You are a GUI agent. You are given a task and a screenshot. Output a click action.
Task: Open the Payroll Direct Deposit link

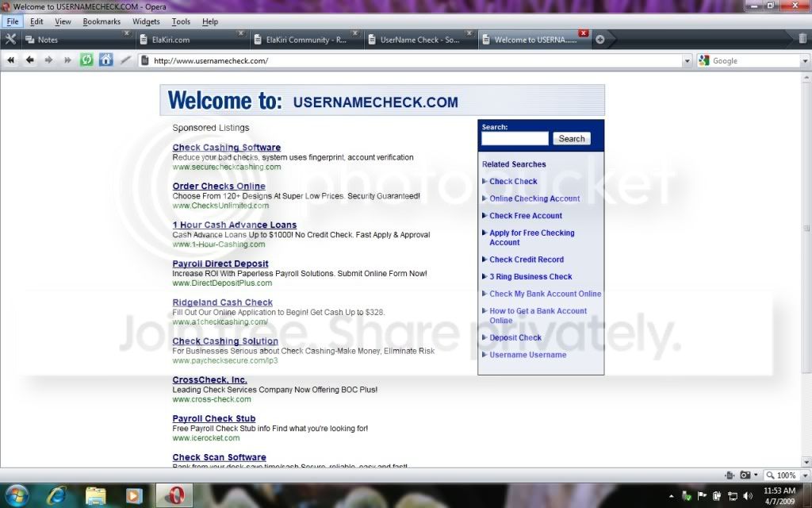(220, 264)
